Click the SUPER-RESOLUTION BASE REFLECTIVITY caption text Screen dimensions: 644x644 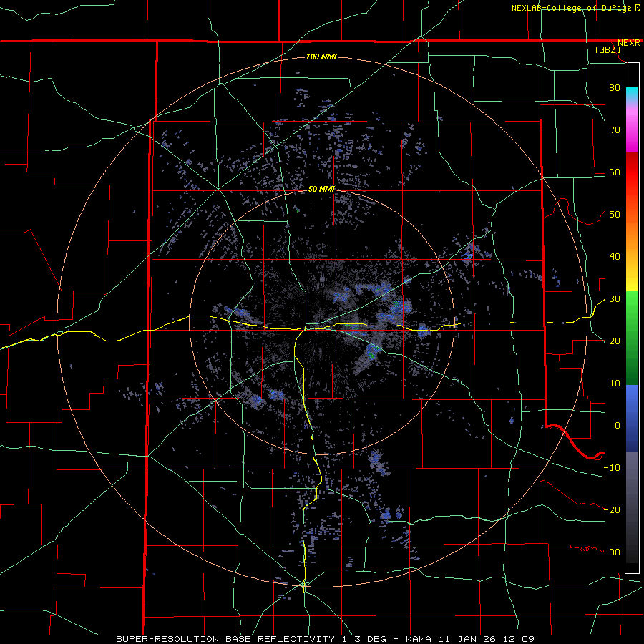pos(225,639)
